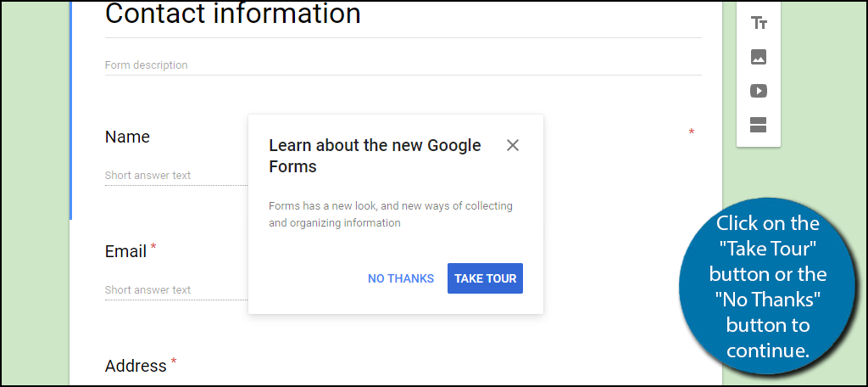Select the Email question title
Image resolution: width=868 pixels, height=387 pixels.
[x=125, y=252]
